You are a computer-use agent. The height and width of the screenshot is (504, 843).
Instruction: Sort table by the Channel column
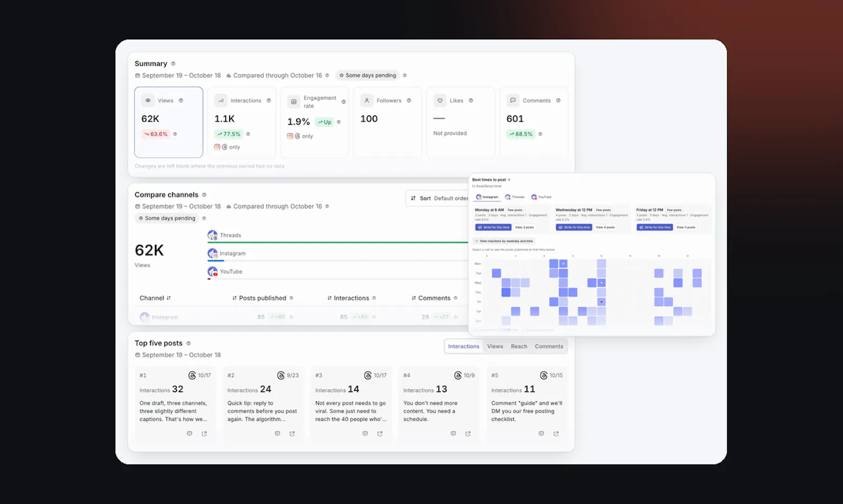[155, 298]
